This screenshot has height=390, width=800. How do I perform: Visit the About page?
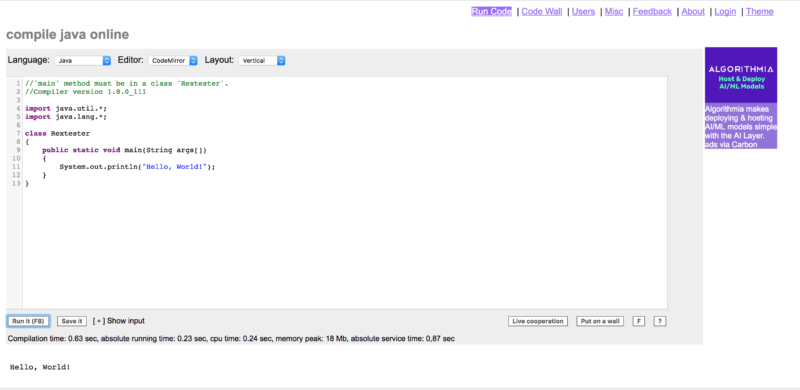tap(693, 12)
